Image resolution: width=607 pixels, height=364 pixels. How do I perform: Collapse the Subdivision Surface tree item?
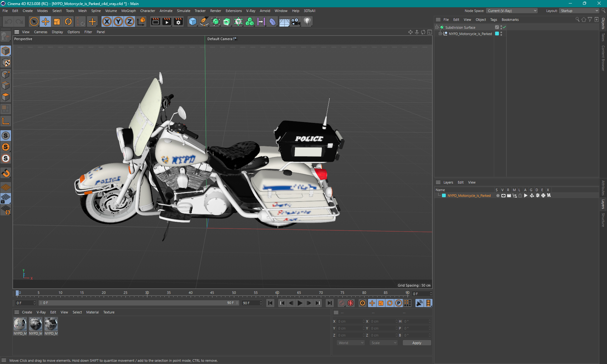tap(437, 27)
